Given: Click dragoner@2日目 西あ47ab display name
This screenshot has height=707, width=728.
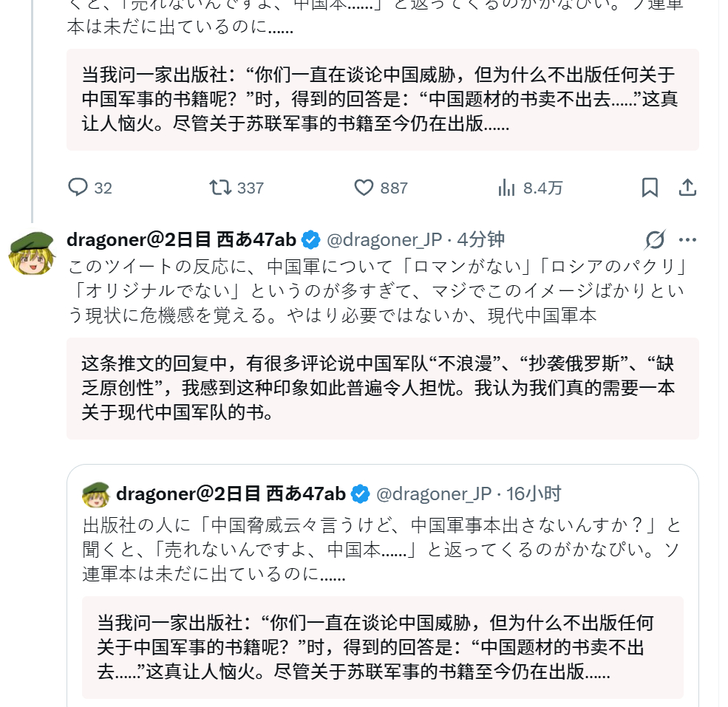Looking at the screenshot, I should coord(181,239).
